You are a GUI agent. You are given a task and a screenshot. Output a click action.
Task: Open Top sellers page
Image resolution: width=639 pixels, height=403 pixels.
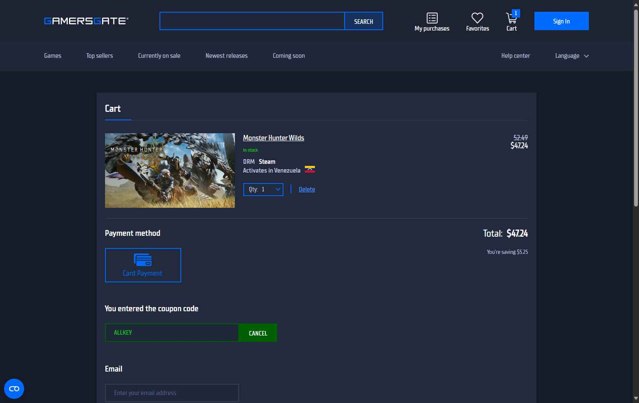point(99,56)
